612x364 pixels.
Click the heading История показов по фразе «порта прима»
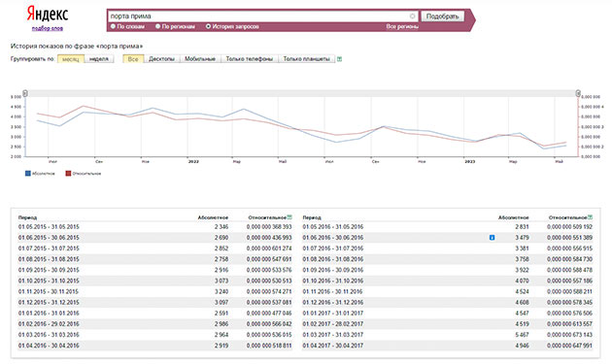77,46
